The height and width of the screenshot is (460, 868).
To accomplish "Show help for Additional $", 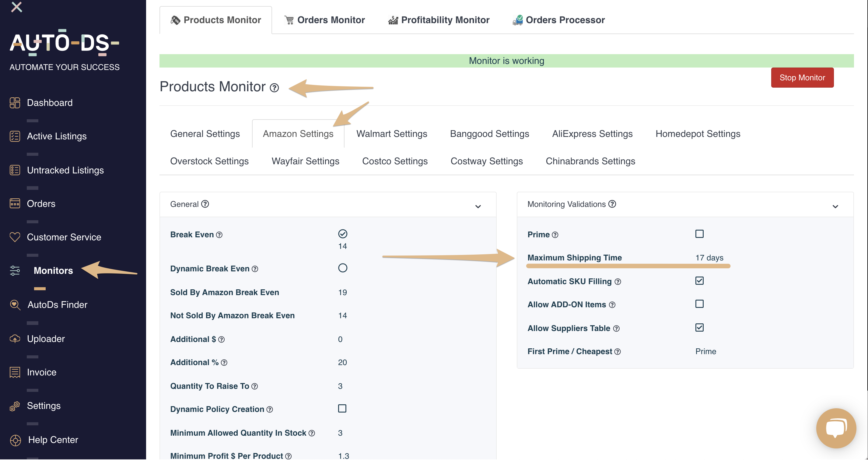I will [221, 340].
